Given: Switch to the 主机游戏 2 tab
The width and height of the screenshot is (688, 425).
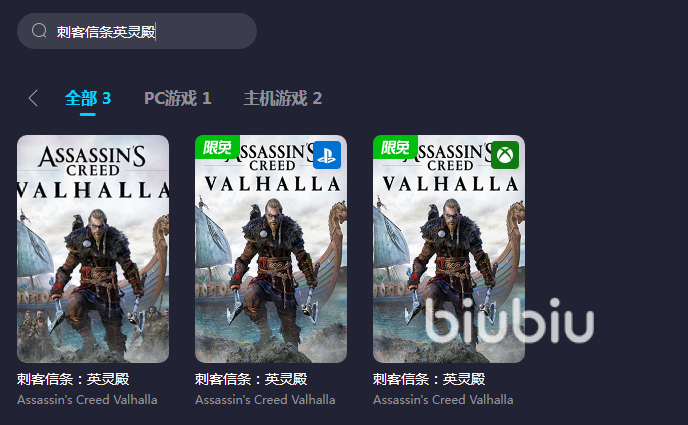Looking at the screenshot, I should (x=283, y=98).
